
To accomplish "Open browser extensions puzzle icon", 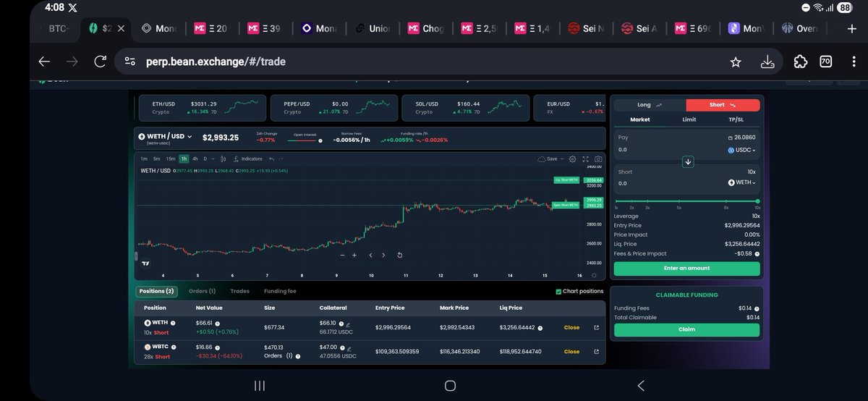I will [800, 62].
